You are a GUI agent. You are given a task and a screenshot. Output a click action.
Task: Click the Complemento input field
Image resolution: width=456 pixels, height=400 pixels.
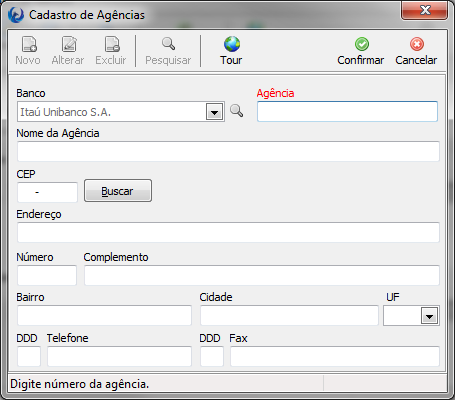click(262, 275)
